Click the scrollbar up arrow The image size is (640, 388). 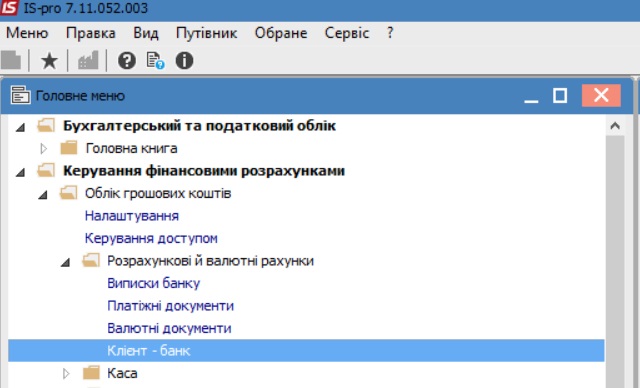[x=615, y=126]
